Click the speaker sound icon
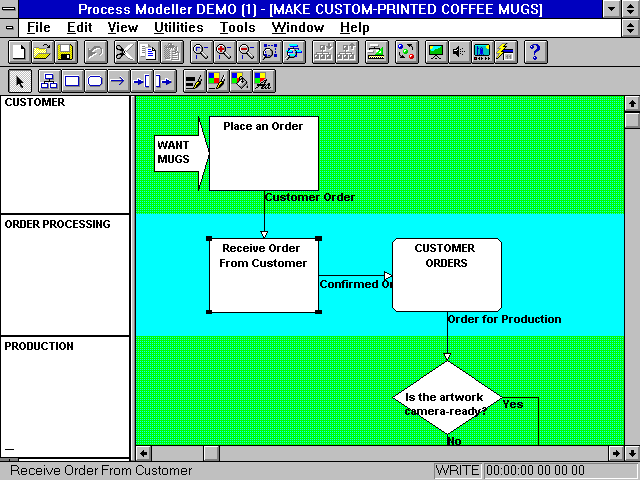The image size is (640, 480). 459,52
